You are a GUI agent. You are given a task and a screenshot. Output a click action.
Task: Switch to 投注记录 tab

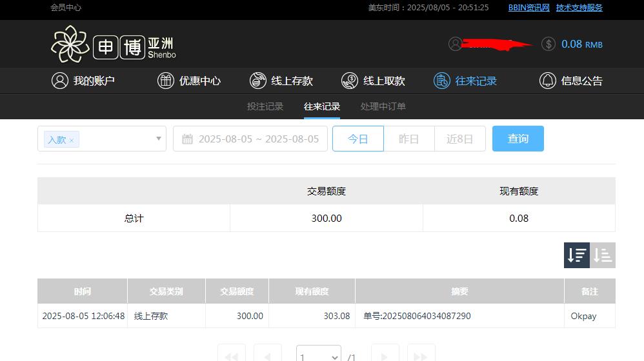(x=265, y=106)
